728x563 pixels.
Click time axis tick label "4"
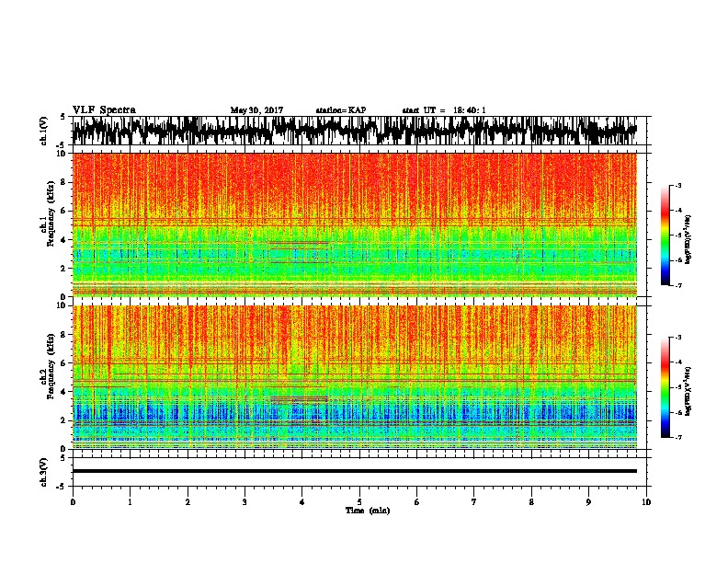[x=302, y=502]
